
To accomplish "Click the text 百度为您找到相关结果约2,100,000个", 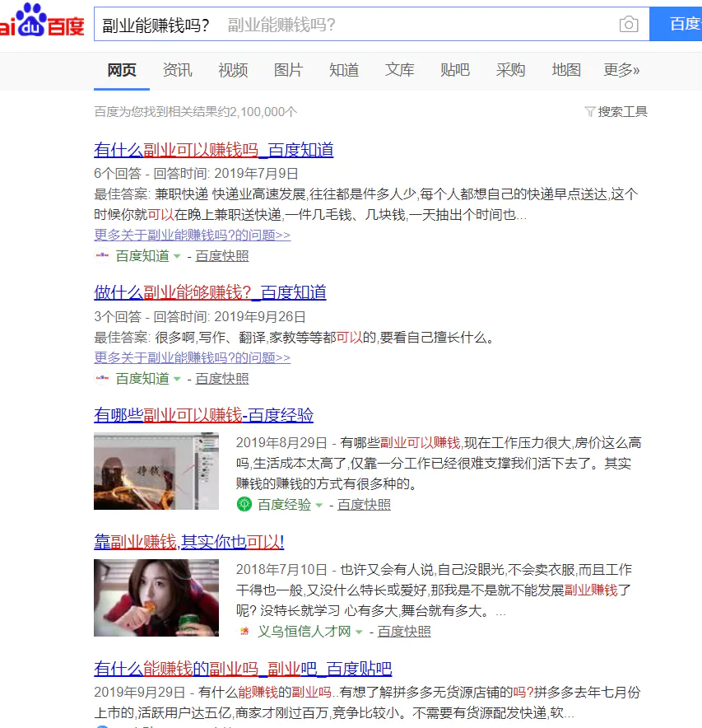I will [x=195, y=112].
